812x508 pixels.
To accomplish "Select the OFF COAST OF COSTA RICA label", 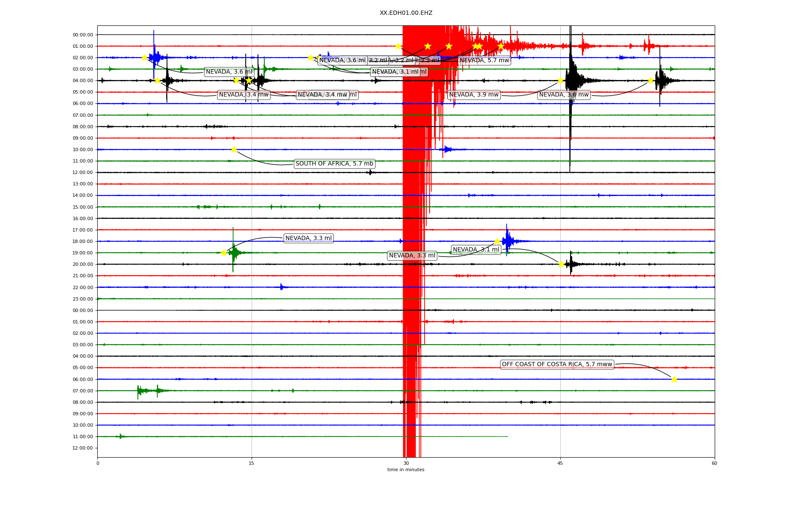I will pos(557,364).
